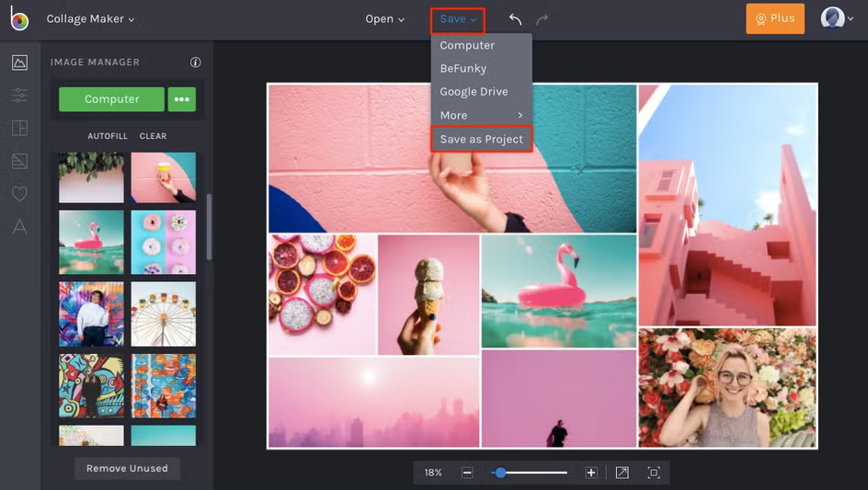Choose Save as Project
Screen dimensions: 868x490
coord(481,139)
